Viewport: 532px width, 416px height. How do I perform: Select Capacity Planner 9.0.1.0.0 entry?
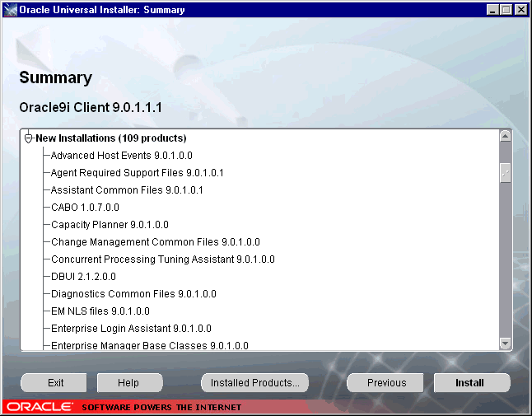click(x=110, y=225)
